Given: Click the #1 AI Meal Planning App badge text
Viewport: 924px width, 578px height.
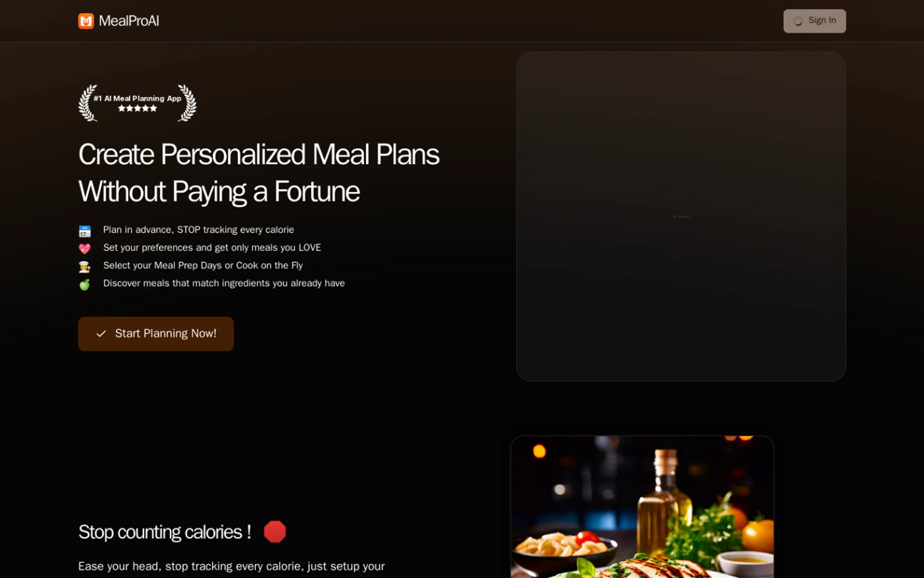Looking at the screenshot, I should [138, 99].
